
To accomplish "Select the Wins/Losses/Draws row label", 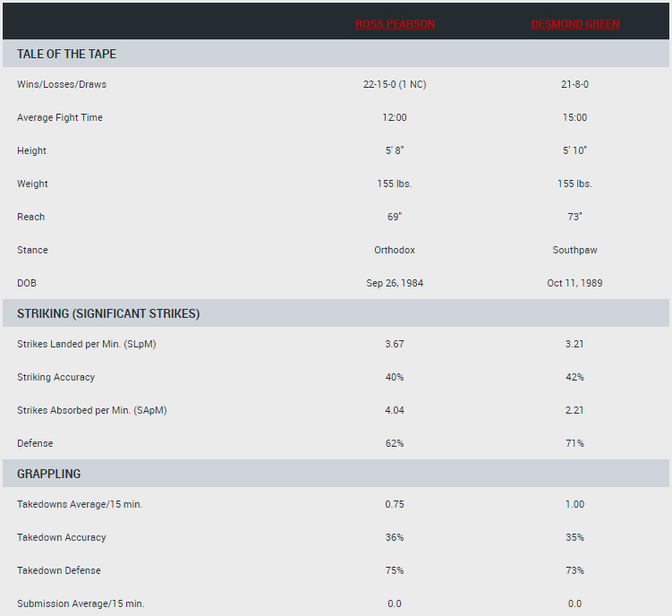I will [62, 84].
